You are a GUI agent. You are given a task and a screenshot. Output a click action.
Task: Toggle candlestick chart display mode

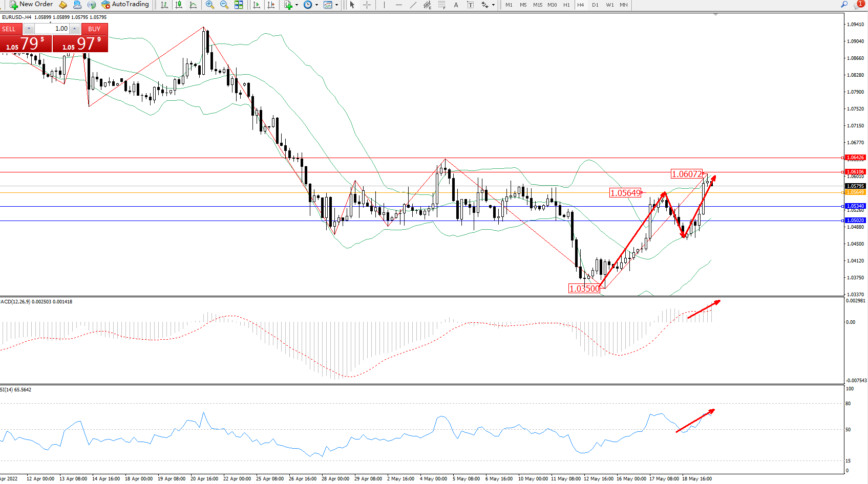[x=179, y=5]
